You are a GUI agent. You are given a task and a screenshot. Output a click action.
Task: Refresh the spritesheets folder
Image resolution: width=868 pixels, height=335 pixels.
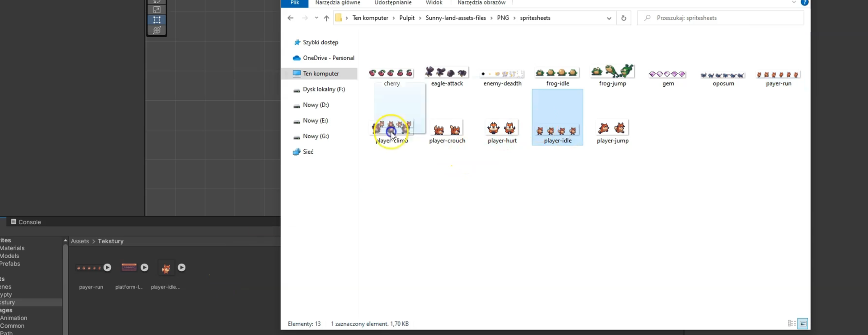pos(623,18)
